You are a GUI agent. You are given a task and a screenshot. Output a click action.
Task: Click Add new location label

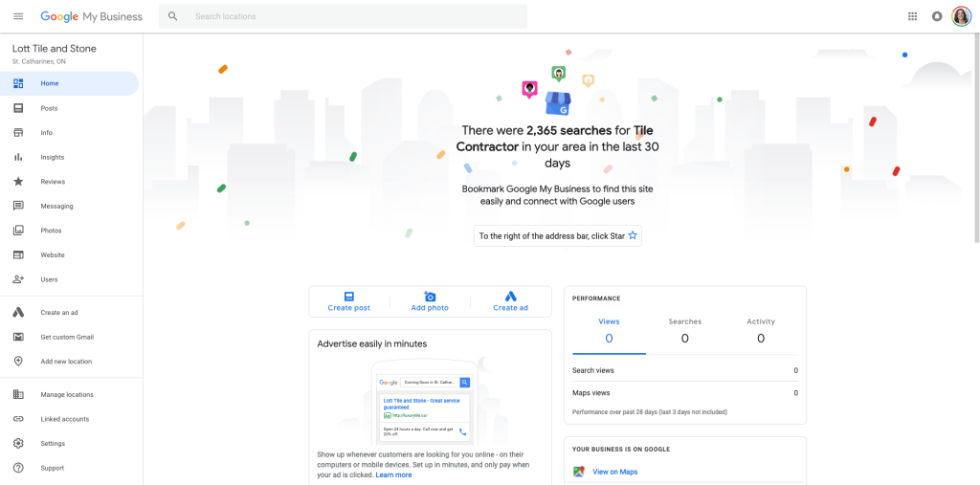coord(66,362)
